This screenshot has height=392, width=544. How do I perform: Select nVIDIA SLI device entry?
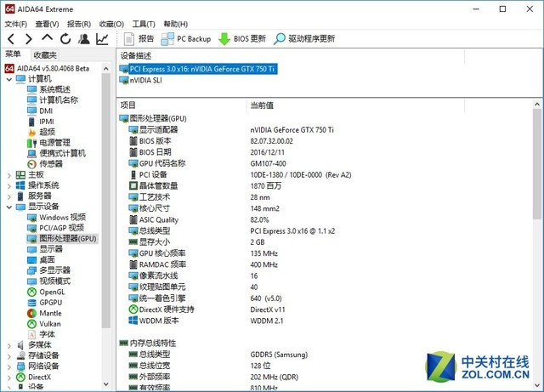140,80
